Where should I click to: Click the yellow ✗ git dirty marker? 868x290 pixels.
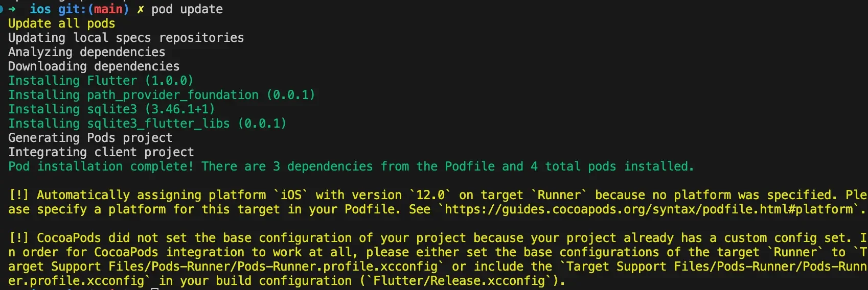[141, 9]
